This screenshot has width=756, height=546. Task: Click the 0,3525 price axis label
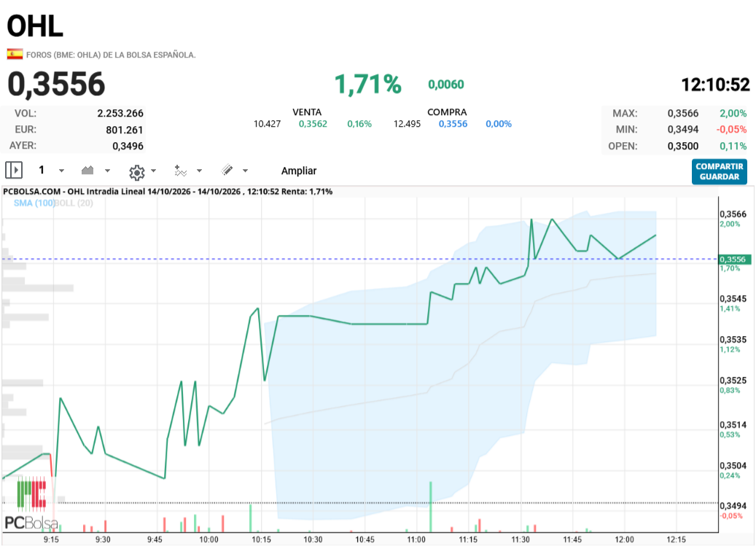point(733,381)
